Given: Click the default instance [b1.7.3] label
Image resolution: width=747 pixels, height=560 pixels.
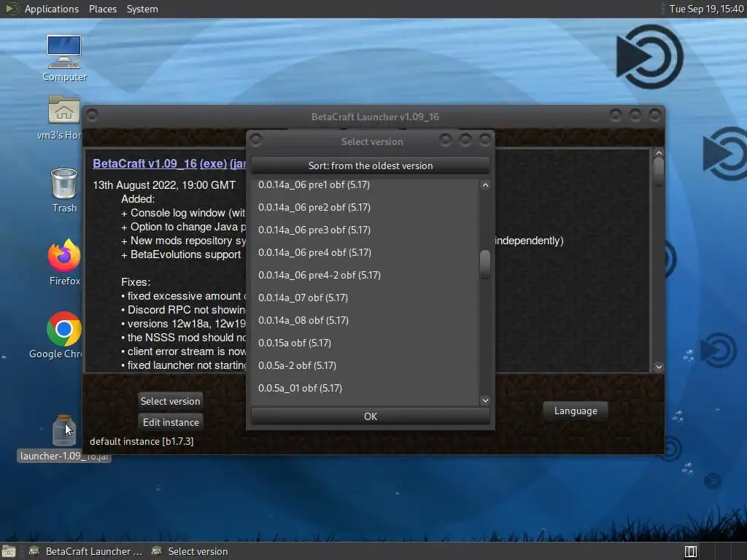Looking at the screenshot, I should [x=142, y=441].
